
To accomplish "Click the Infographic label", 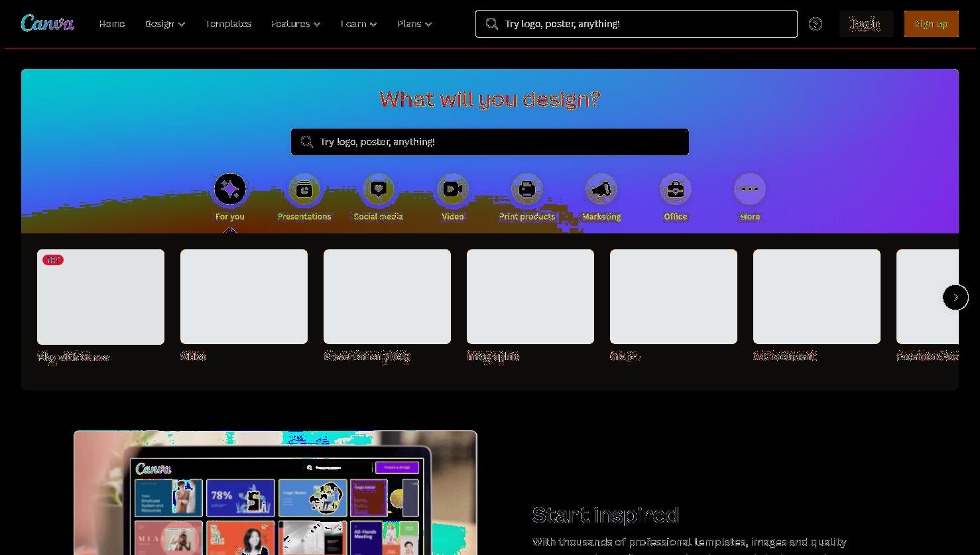I will tap(493, 357).
